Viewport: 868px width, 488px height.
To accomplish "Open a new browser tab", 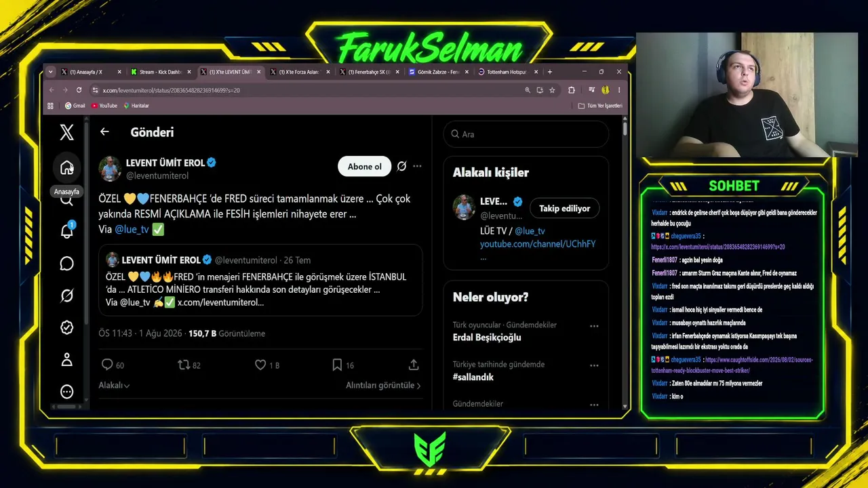I will (549, 71).
